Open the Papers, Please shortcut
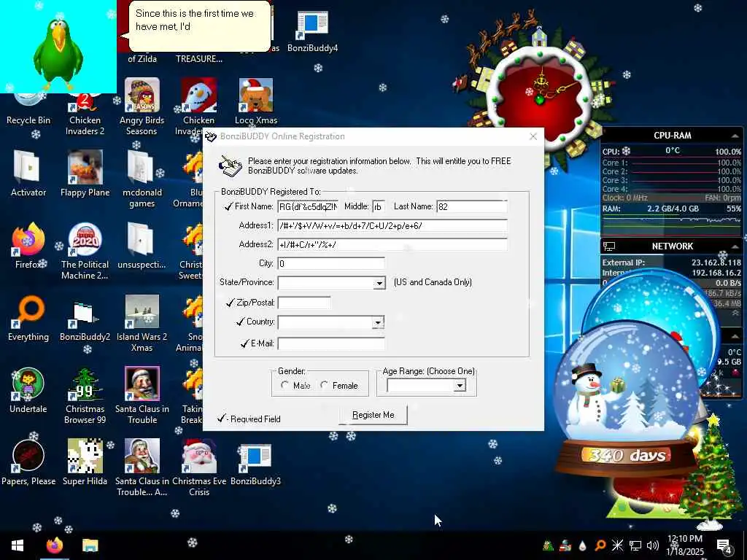This screenshot has width=747, height=560. pos(28,462)
